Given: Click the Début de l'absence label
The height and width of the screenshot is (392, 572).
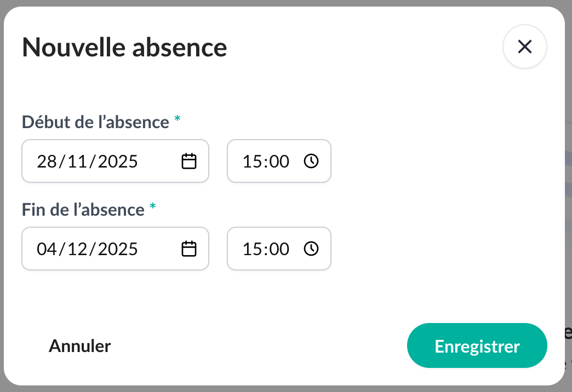Looking at the screenshot, I should (x=95, y=122).
